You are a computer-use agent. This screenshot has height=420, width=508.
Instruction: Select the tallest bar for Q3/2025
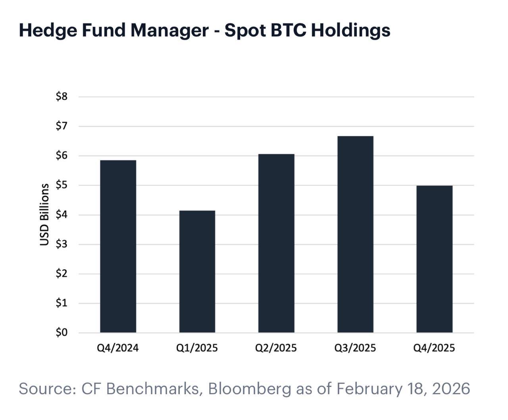[x=355, y=234]
